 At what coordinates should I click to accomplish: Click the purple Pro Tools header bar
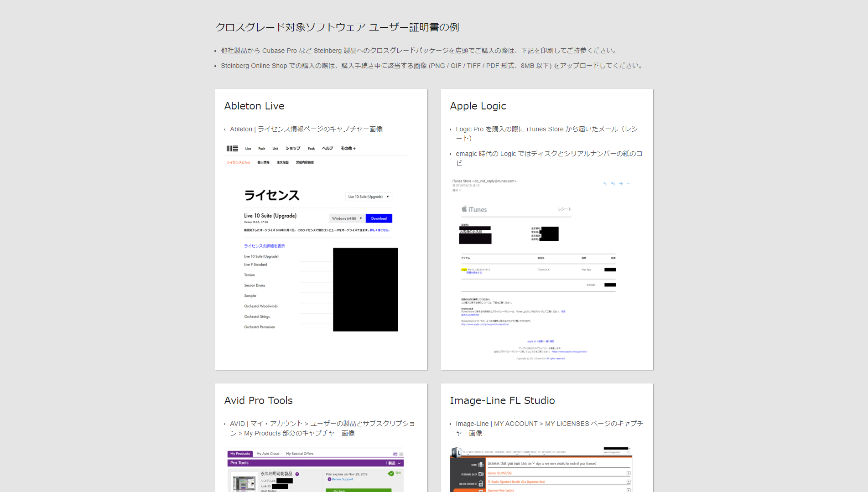coord(316,463)
